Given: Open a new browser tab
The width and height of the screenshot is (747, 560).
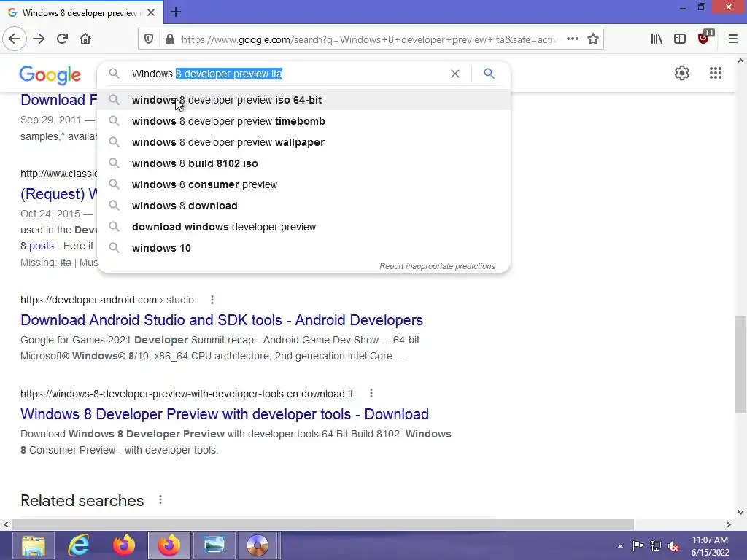Looking at the screenshot, I should coord(176,12).
